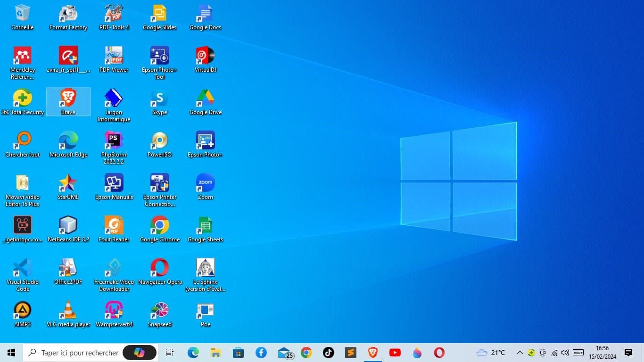The width and height of the screenshot is (644, 362).
Task: Open VLC media player
Action: [x=68, y=309]
